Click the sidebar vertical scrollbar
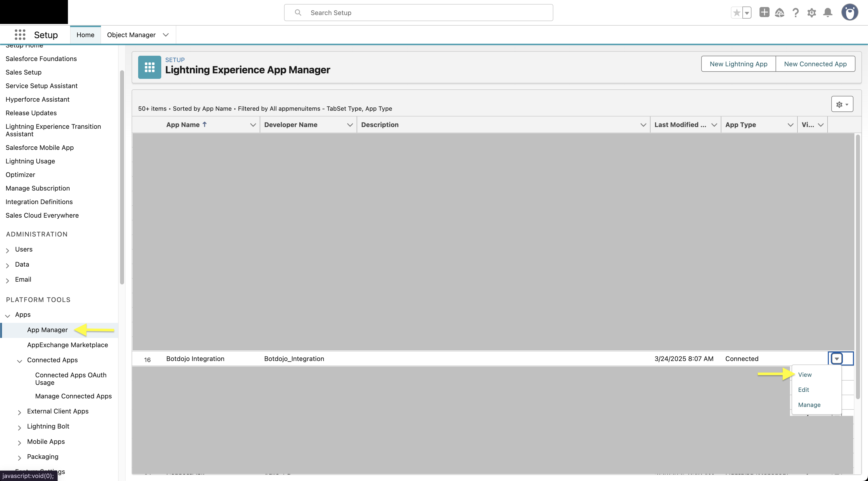This screenshot has width=868, height=481. (x=122, y=177)
